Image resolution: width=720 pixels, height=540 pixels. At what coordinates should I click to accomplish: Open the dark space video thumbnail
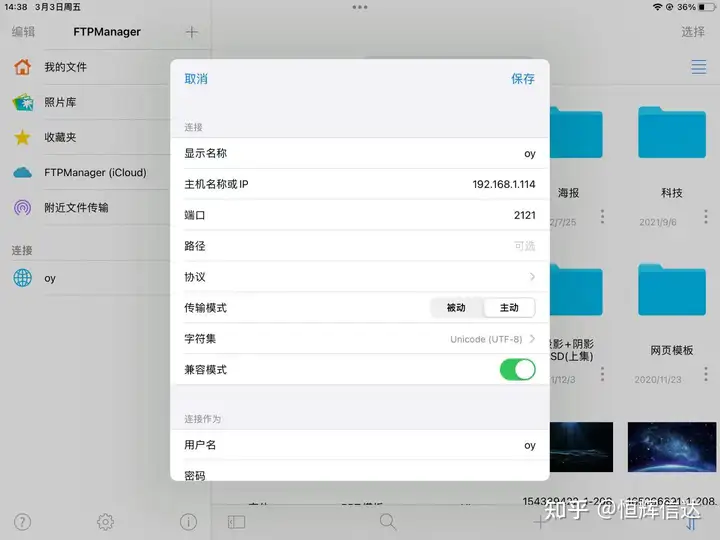pos(581,447)
